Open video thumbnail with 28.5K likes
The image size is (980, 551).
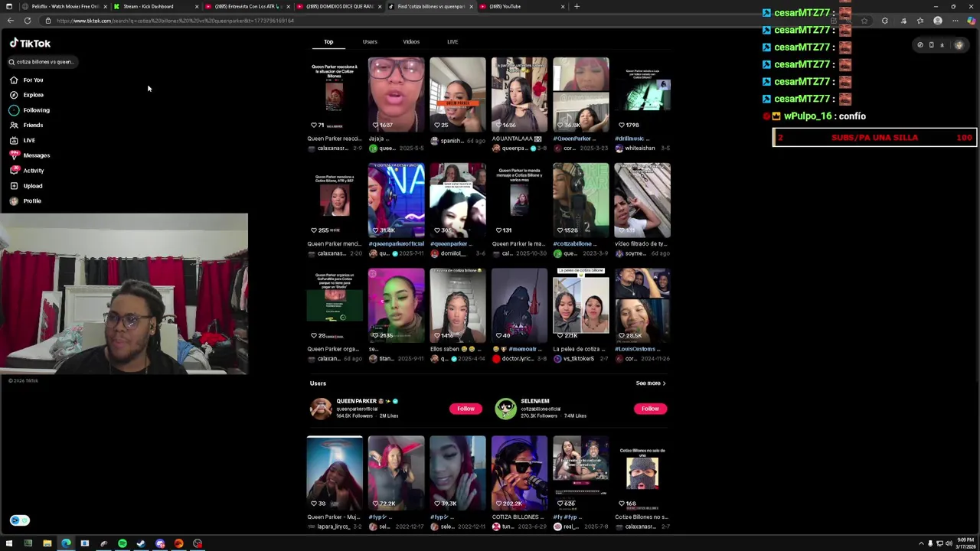(642, 305)
